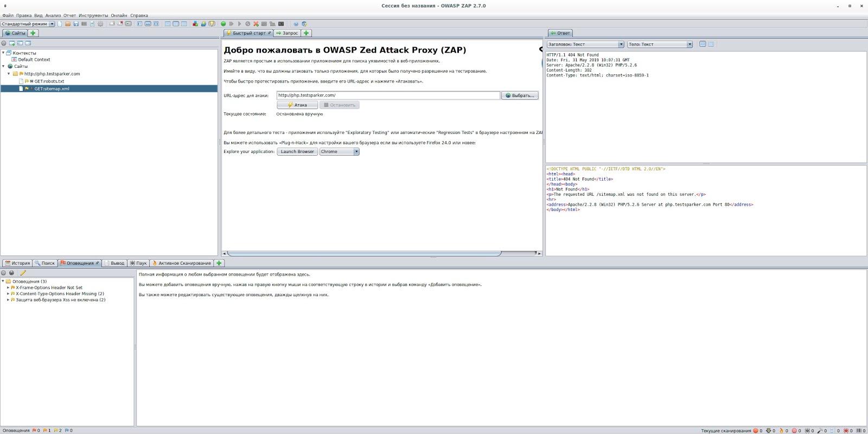Viewport: 868px width, 434px height.
Task: Click the Expand Sites tab layout icon
Action: pos(140,24)
